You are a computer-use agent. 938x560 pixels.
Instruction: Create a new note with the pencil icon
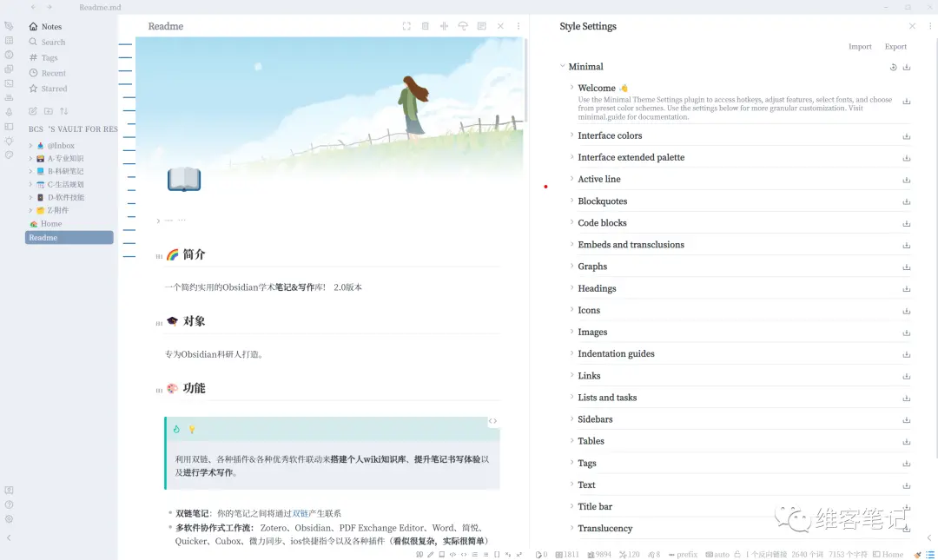pos(33,111)
